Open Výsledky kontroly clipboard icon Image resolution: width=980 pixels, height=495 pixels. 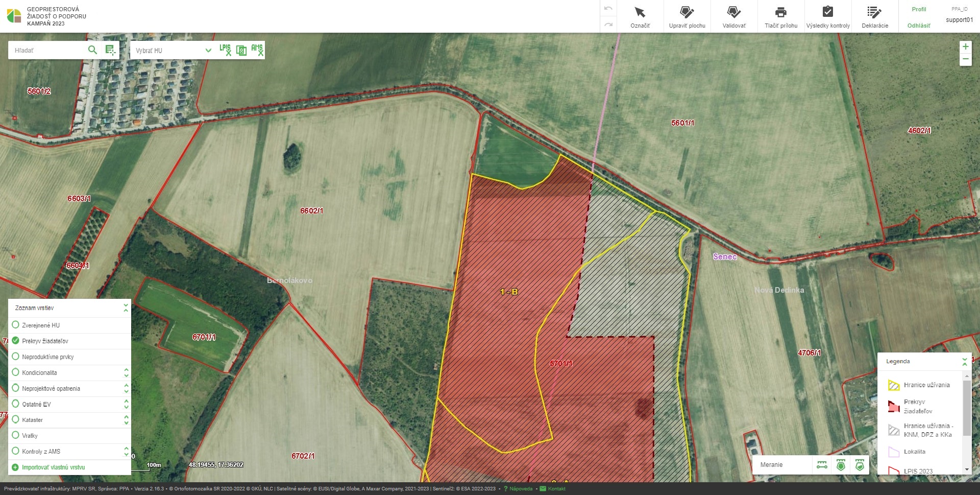point(827,12)
